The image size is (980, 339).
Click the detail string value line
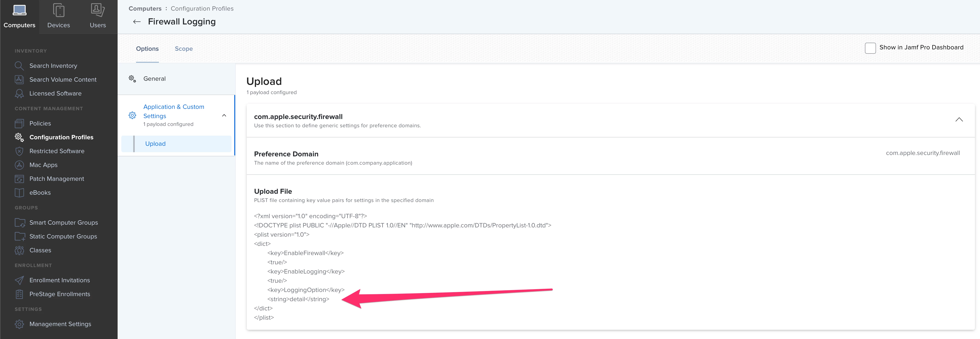298,299
